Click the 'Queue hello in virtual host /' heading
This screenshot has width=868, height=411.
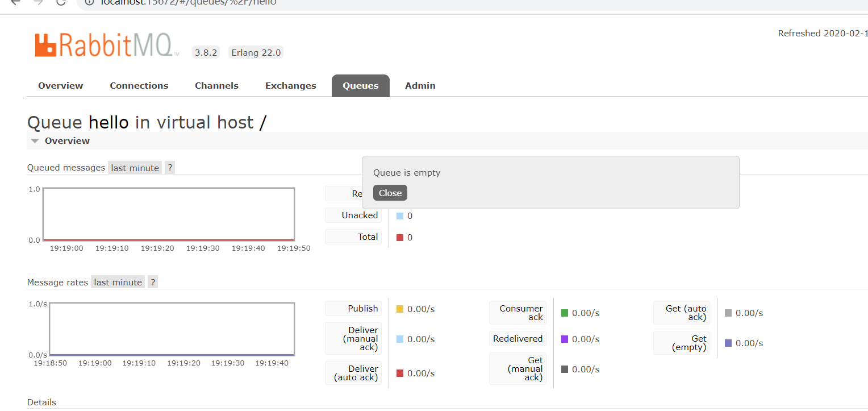click(x=147, y=122)
